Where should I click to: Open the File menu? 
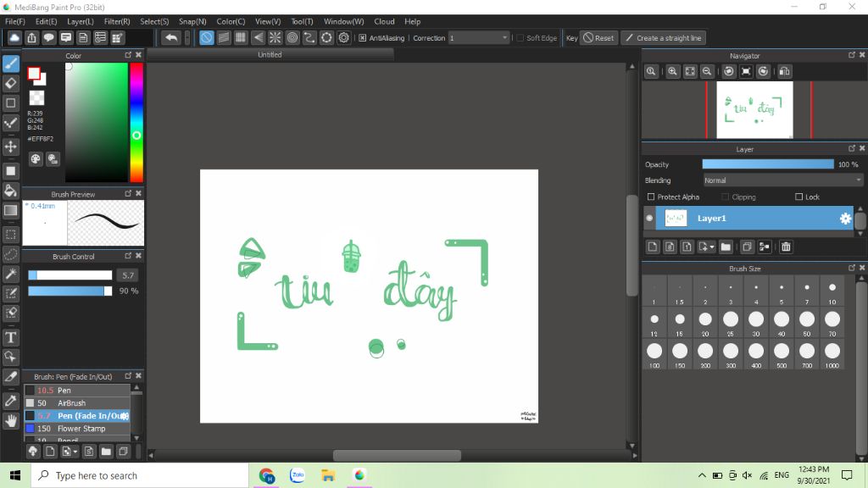15,21
